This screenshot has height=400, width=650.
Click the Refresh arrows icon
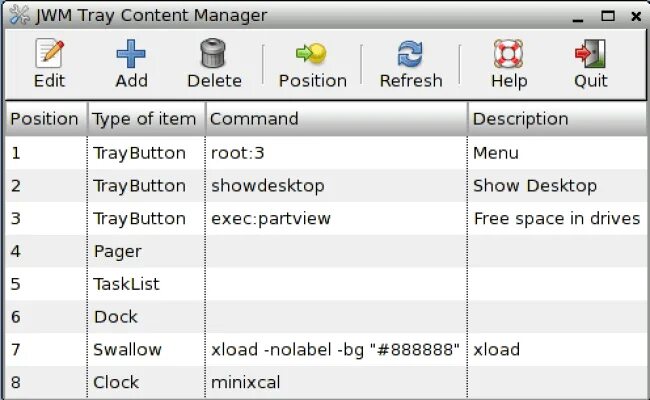click(x=410, y=53)
